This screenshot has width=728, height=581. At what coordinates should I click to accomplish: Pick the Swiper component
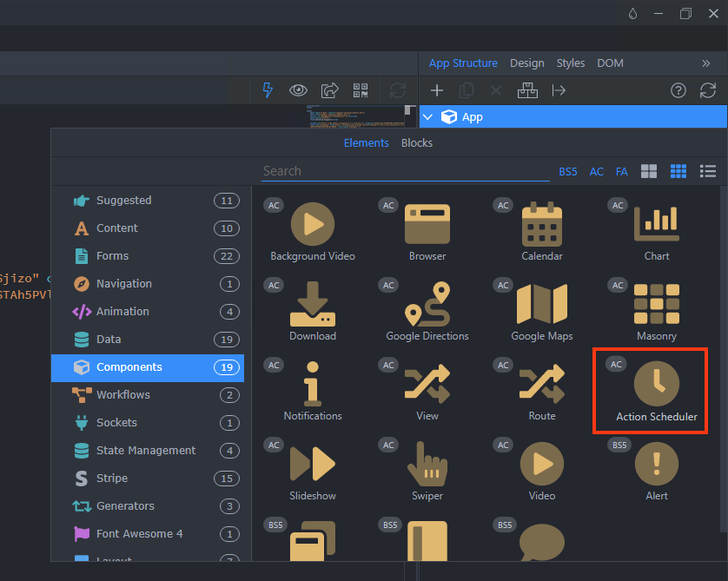427,471
